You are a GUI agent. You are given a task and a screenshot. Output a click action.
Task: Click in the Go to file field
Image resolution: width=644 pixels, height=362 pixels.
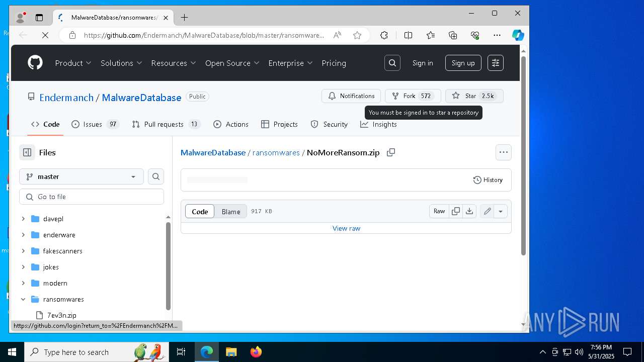click(x=92, y=197)
